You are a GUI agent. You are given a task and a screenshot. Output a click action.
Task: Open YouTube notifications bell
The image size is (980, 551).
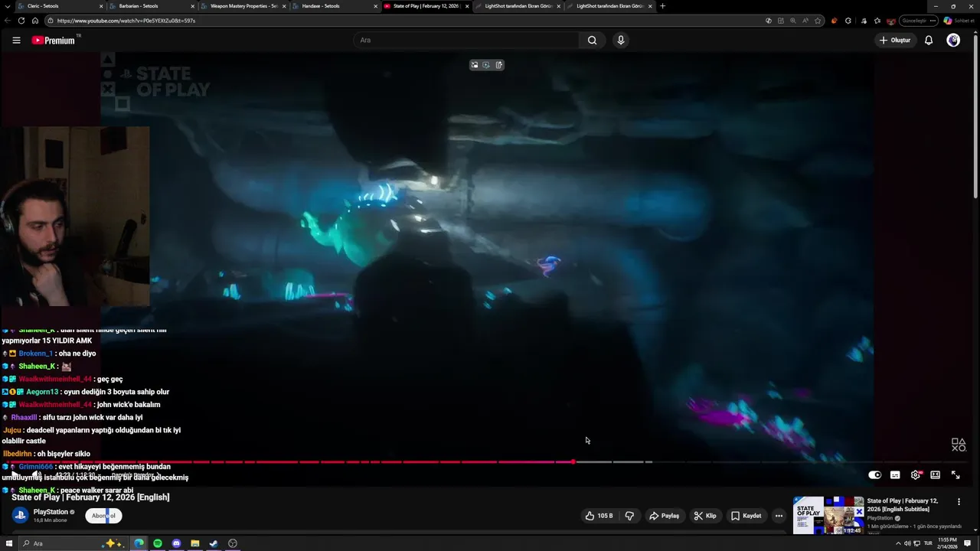pyautogui.click(x=929, y=41)
